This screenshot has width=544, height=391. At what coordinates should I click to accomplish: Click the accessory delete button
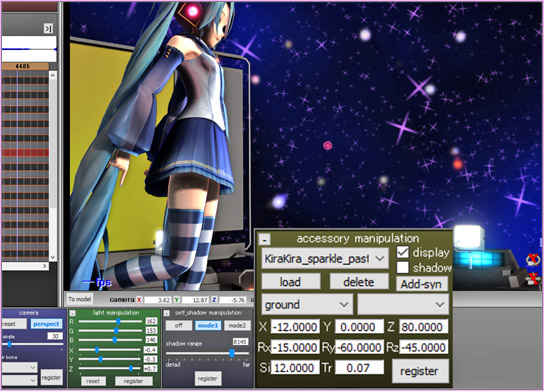pyautogui.click(x=359, y=282)
